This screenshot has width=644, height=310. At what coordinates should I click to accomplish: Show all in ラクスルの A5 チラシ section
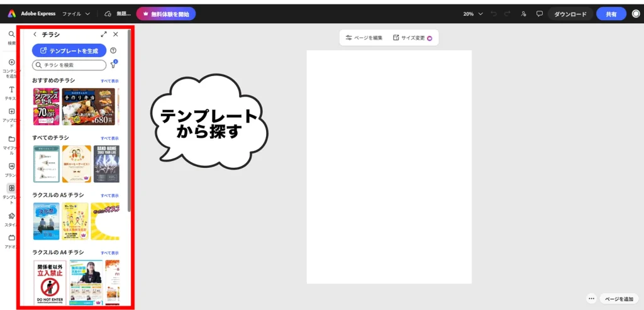point(109,196)
